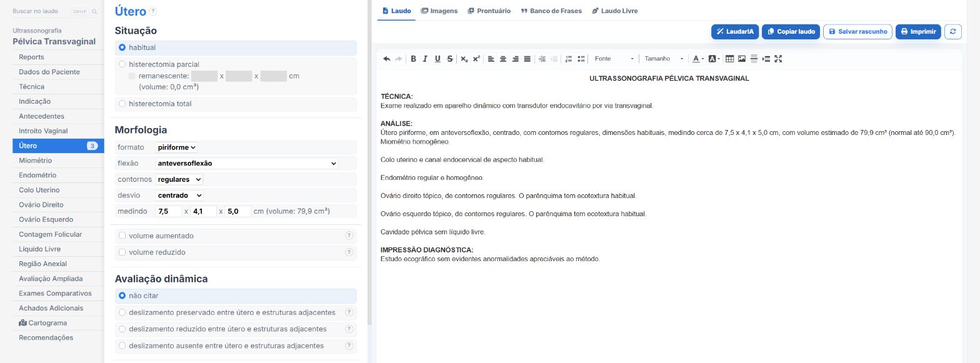Screen dimensions: 980x363
Task: Open the Tamanho size dropdown
Action: [x=664, y=59]
